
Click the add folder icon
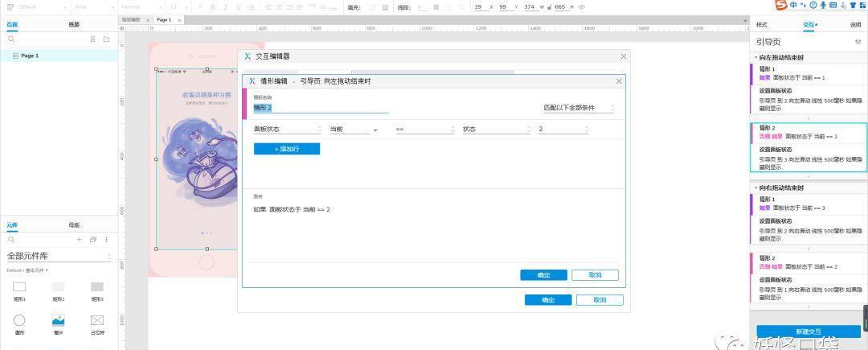click(x=106, y=39)
